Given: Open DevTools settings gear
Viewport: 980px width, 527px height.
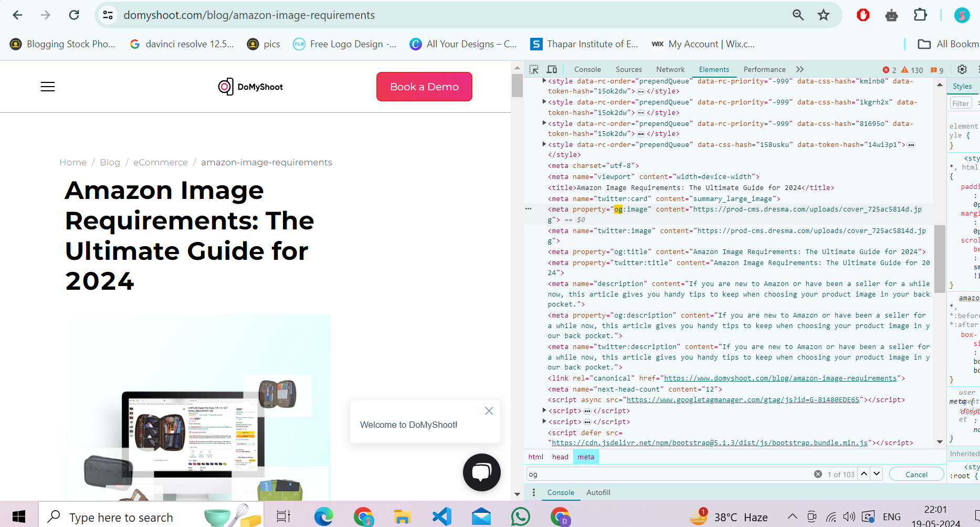Looking at the screenshot, I should pyautogui.click(x=962, y=69).
